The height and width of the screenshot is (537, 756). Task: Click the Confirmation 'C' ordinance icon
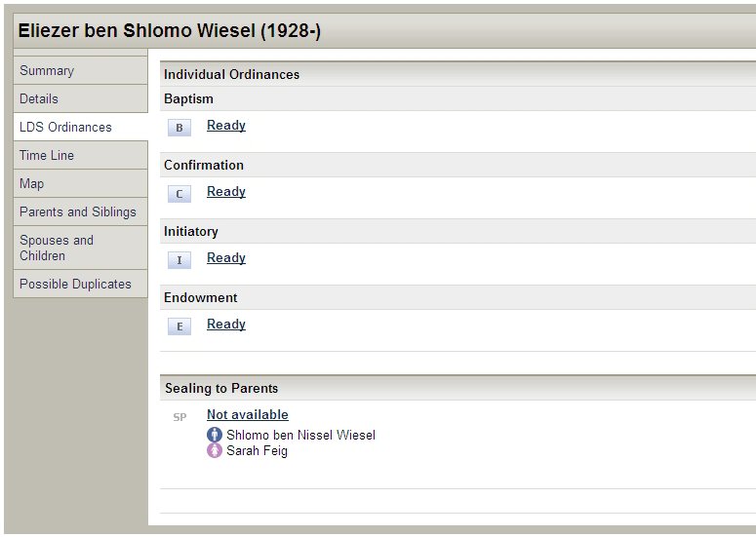[x=179, y=194]
